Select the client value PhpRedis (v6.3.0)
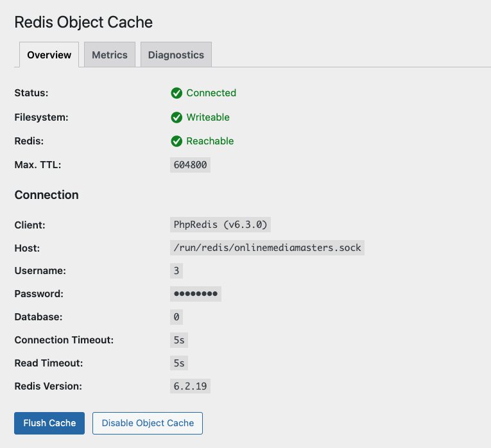This screenshot has width=491, height=448. click(x=220, y=225)
